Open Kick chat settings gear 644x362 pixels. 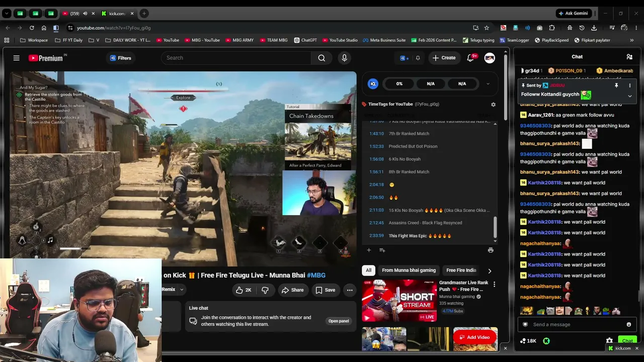point(609,341)
